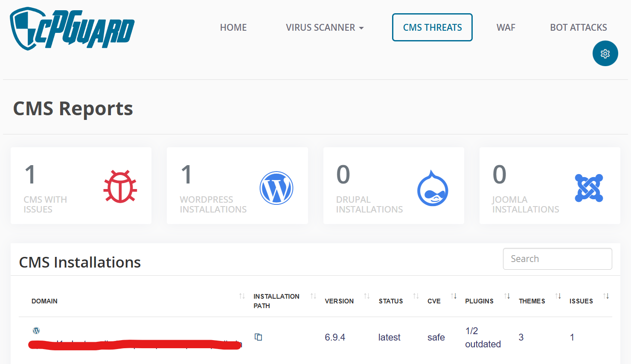This screenshot has width=631, height=364.
Task: Sort table by CVE column arrows
Action: click(454, 296)
